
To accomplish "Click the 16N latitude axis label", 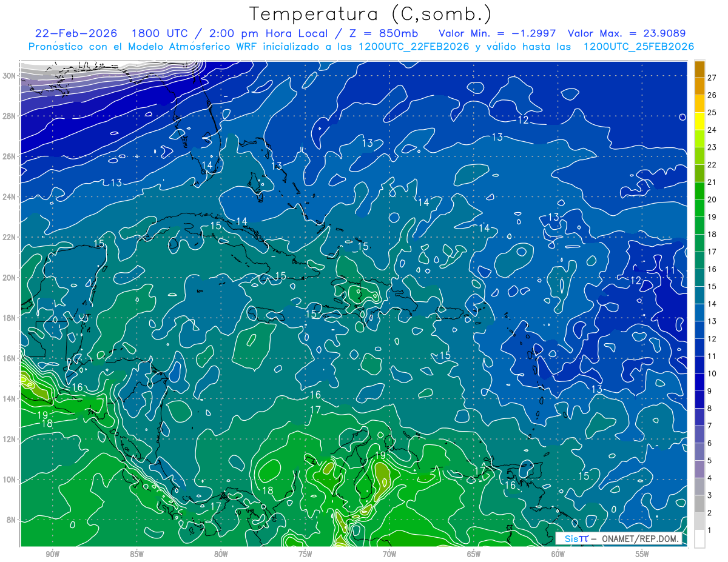I will click(x=9, y=358).
